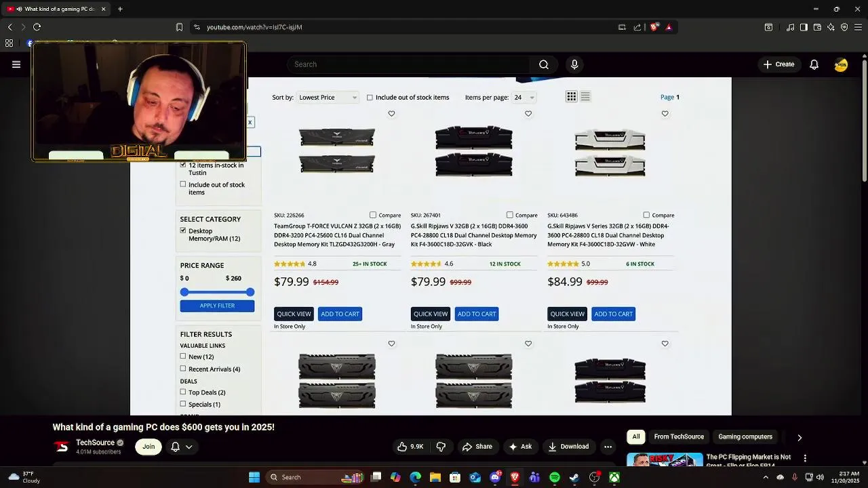The height and width of the screenshot is (488, 868).
Task: Click the Share button under the video
Action: (x=477, y=447)
